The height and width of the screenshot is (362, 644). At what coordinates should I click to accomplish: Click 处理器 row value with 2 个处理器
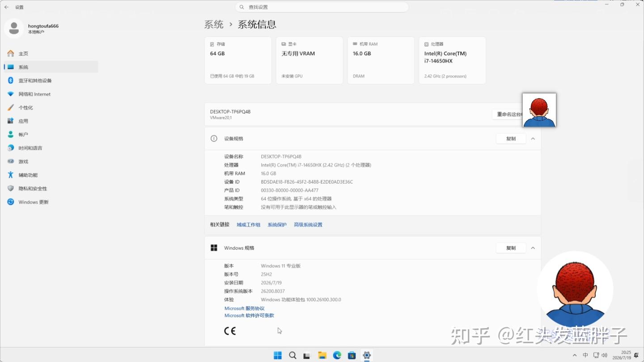point(316,165)
